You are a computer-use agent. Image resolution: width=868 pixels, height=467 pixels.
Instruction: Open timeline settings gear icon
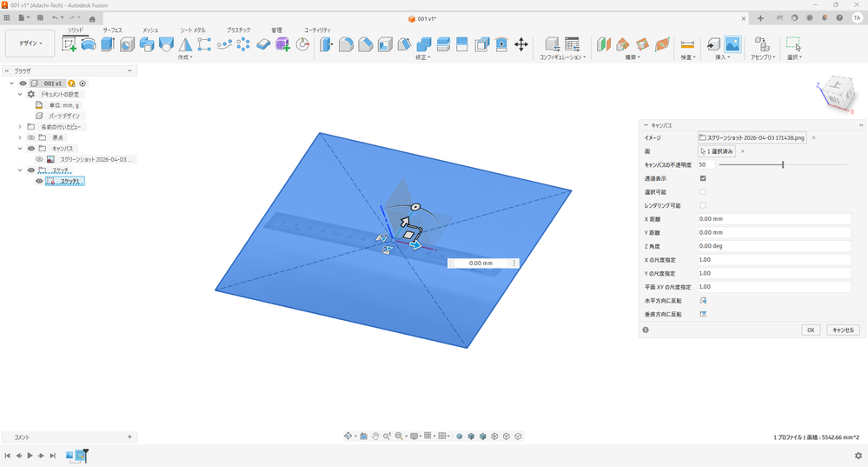click(x=858, y=456)
